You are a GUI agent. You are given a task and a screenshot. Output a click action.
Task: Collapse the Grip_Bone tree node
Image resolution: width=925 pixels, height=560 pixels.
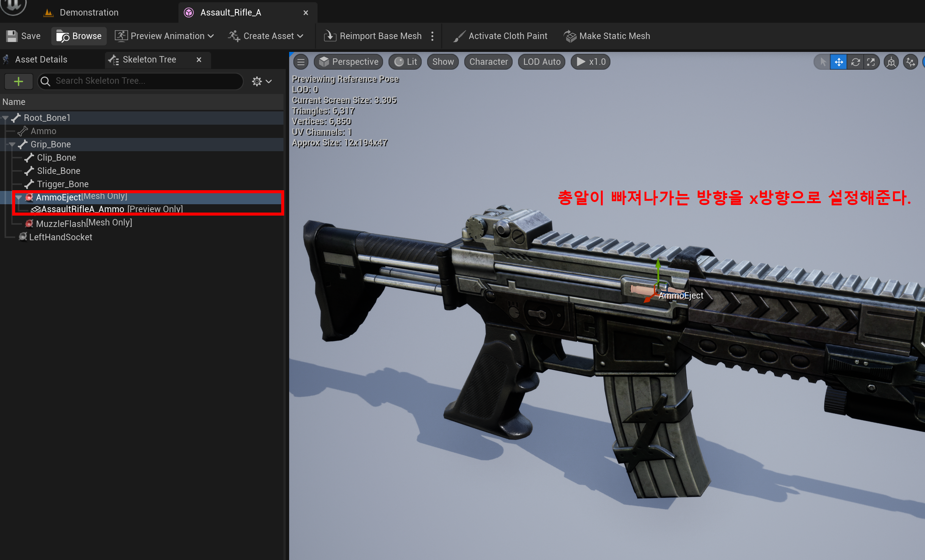[x=12, y=144]
